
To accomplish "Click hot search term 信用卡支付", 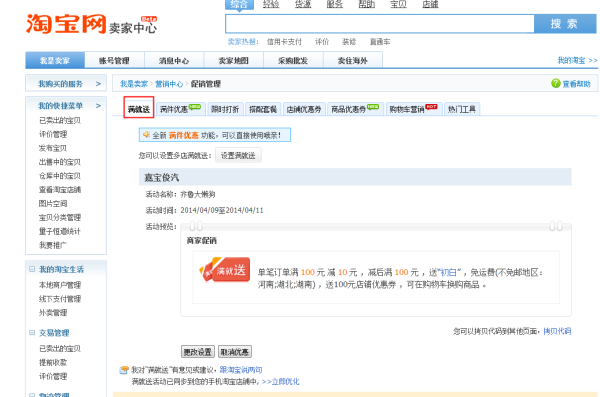I will 284,42.
